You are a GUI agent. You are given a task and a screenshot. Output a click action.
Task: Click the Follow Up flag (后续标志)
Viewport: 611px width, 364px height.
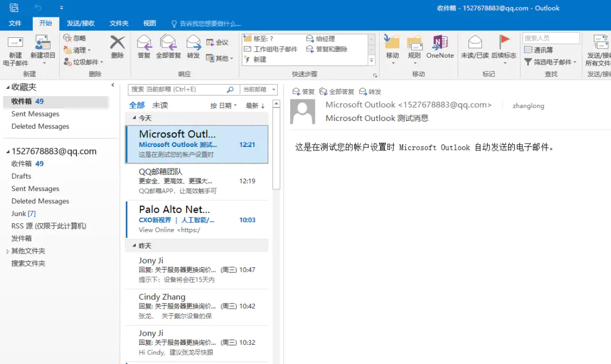[504, 49]
